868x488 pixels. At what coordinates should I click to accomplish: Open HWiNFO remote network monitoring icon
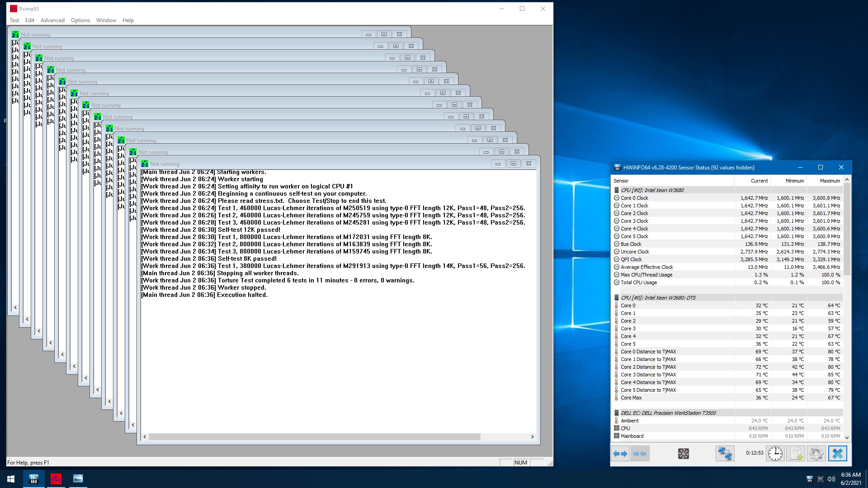(725, 454)
